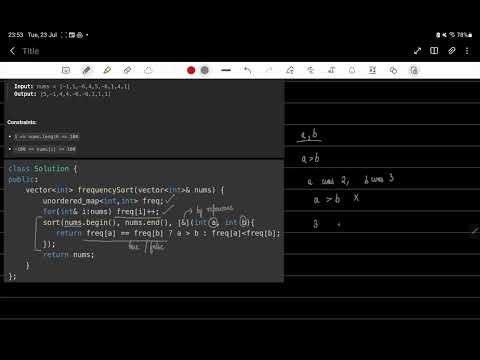Redo the last undone stroke
This screenshot has width=480, height=360.
pos(268,70)
